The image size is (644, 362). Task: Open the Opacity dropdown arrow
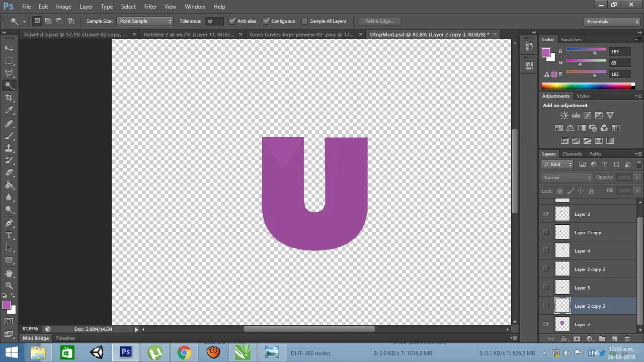point(636,177)
